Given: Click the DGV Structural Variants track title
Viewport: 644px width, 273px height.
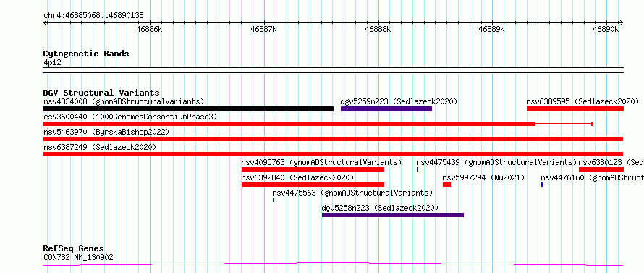Looking at the screenshot, I should (x=101, y=93).
